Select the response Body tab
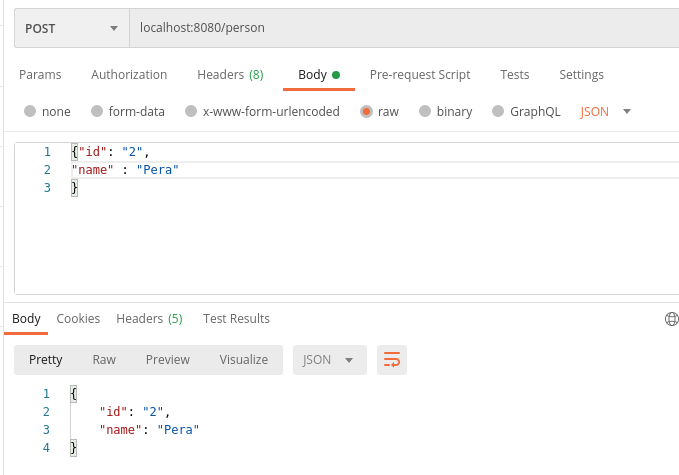Image resolution: width=679 pixels, height=475 pixels. [x=26, y=319]
